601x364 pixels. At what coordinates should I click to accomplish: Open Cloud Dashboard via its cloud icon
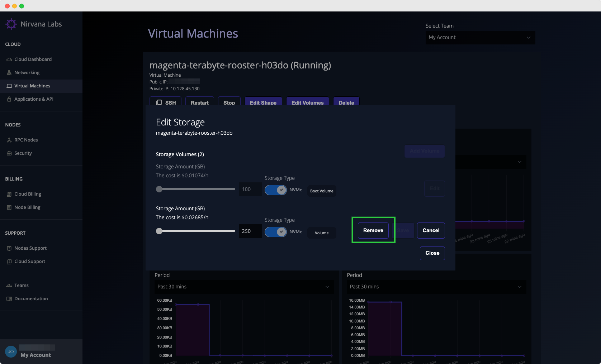tap(9, 59)
